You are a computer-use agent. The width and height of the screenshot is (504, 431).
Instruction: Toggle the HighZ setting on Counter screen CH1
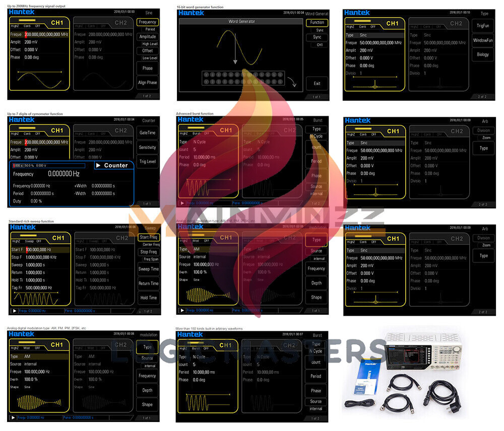(x=16, y=134)
